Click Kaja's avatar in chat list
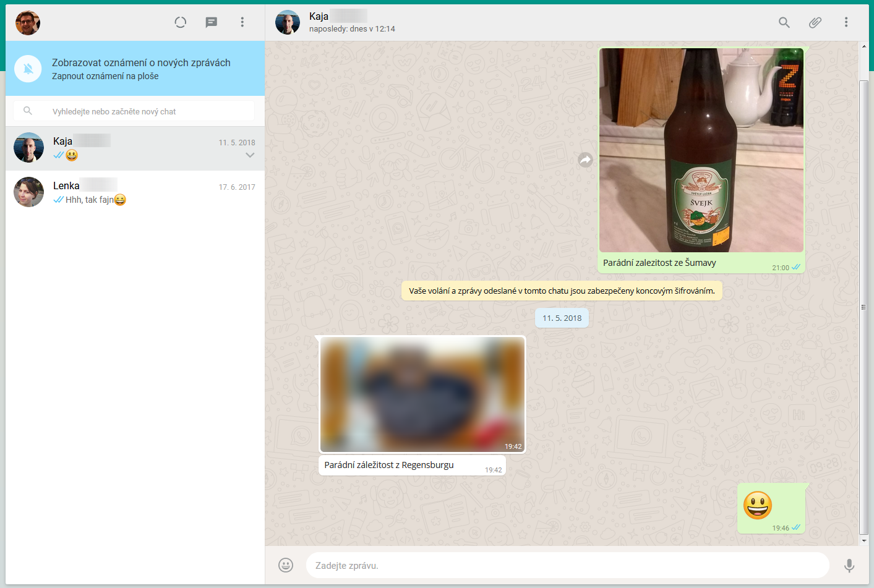 (x=29, y=148)
